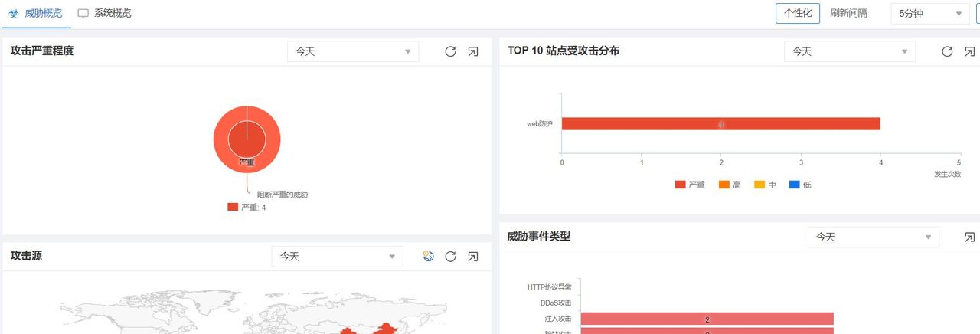This screenshot has width=980, height=334.
Task: Click the 注入攻击 bar showing 2
Action: [707, 319]
